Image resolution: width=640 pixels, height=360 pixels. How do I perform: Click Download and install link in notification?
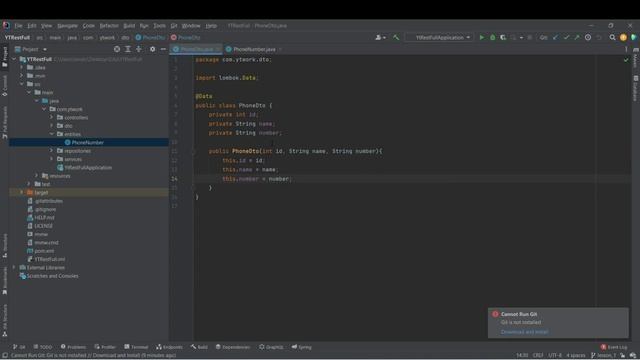click(x=524, y=332)
